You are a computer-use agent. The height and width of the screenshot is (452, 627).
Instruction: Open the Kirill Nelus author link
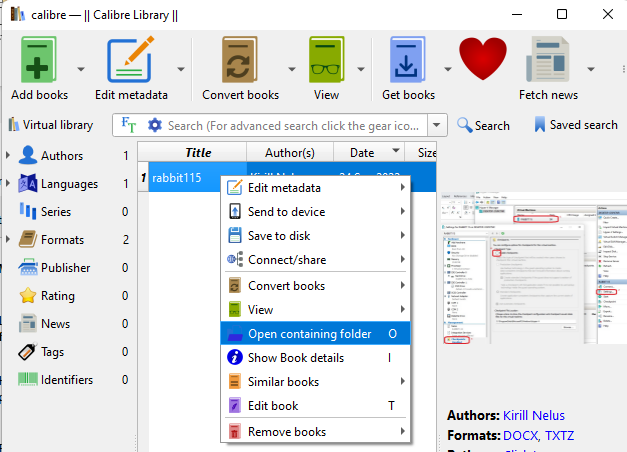[x=533, y=415]
